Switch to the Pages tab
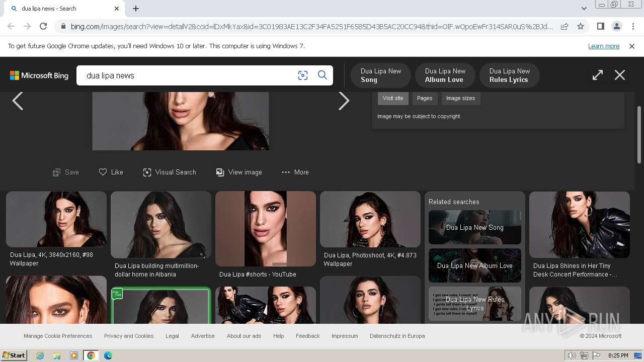This screenshot has height=362, width=644. click(x=425, y=98)
